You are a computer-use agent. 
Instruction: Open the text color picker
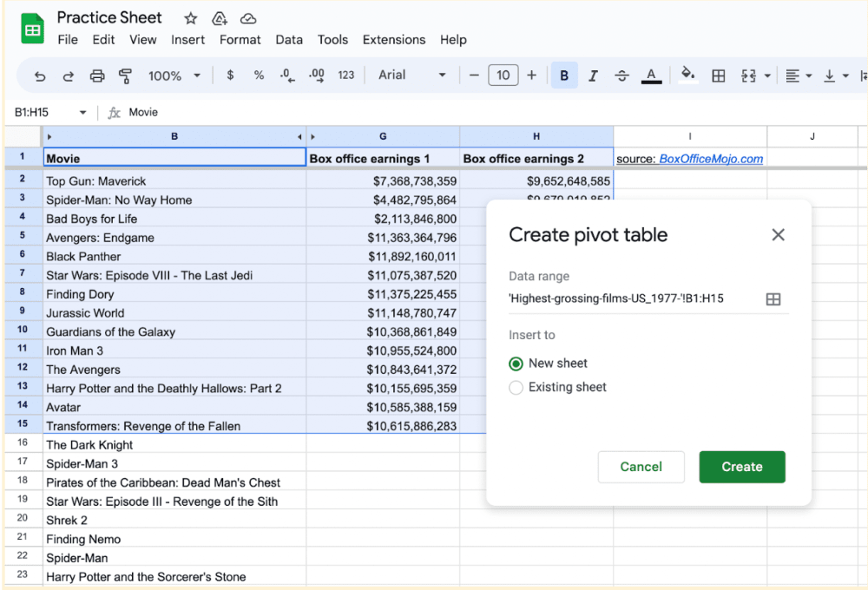[x=651, y=75]
